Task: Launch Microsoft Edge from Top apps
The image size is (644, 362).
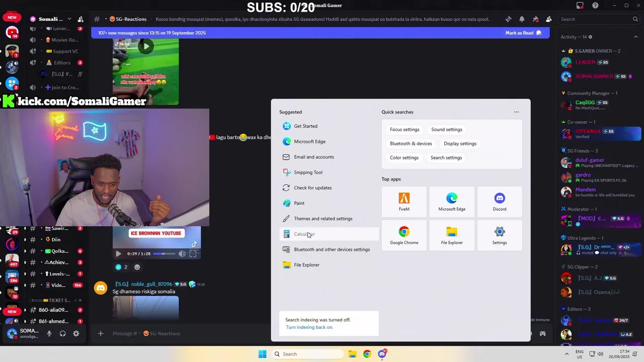Action: pos(452,202)
